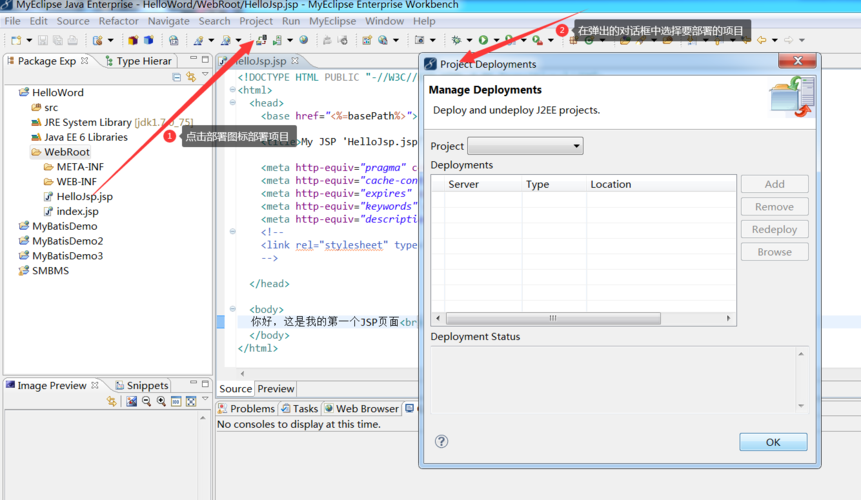Click the yellow New Java package icon
This screenshot has width=861, height=500.
click(x=133, y=40)
